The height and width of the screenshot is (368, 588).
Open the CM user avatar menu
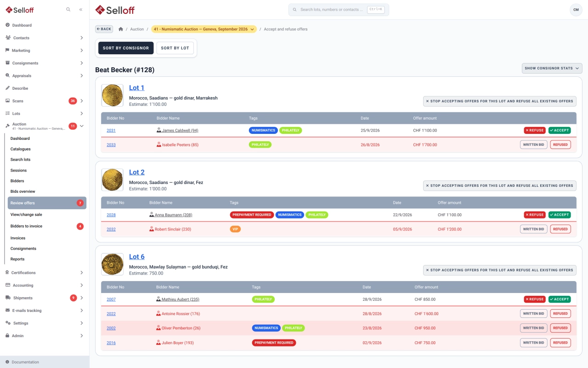click(576, 10)
